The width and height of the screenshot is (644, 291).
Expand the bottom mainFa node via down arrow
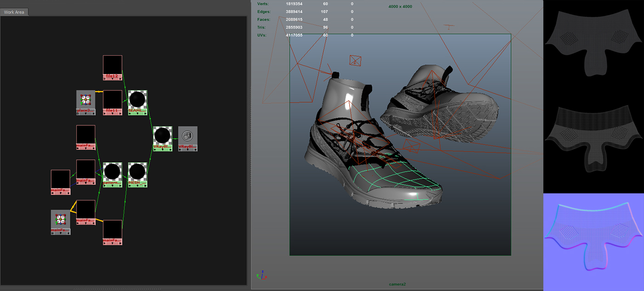pos(112,244)
